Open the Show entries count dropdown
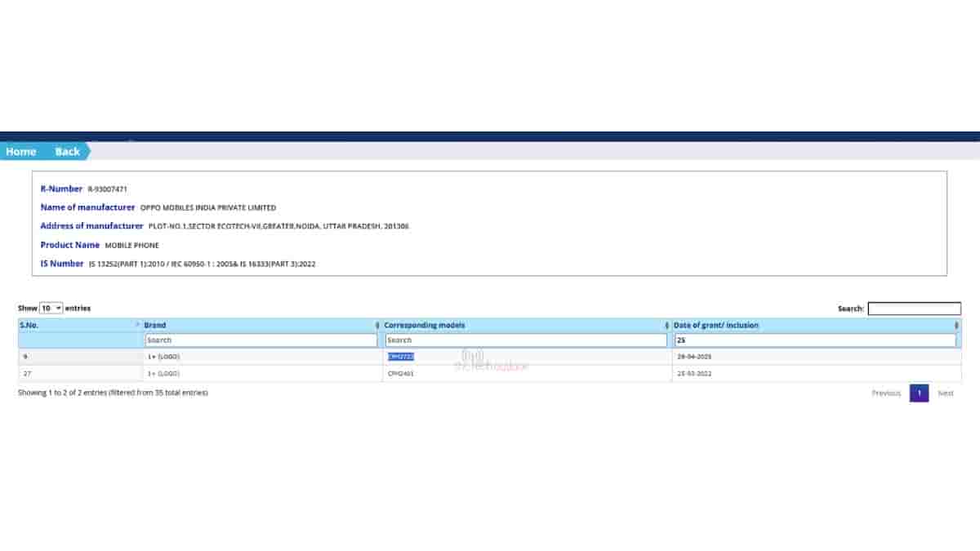980x551 pixels. coord(51,309)
